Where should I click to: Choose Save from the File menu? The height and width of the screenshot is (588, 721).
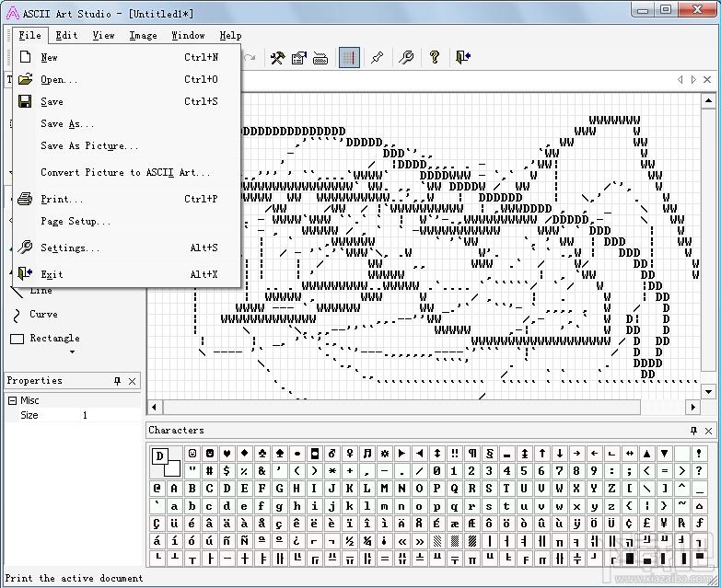pos(126,101)
